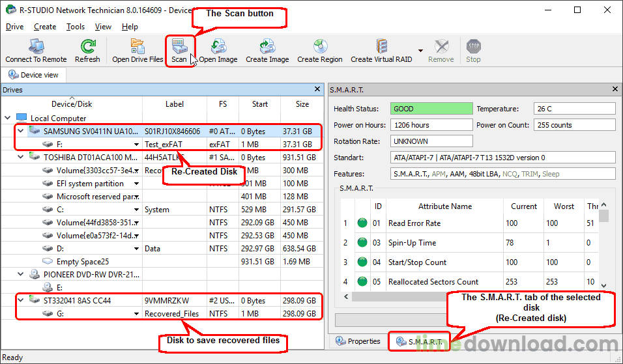
Task: Collapse the Local Computer tree node
Action: (x=8, y=119)
